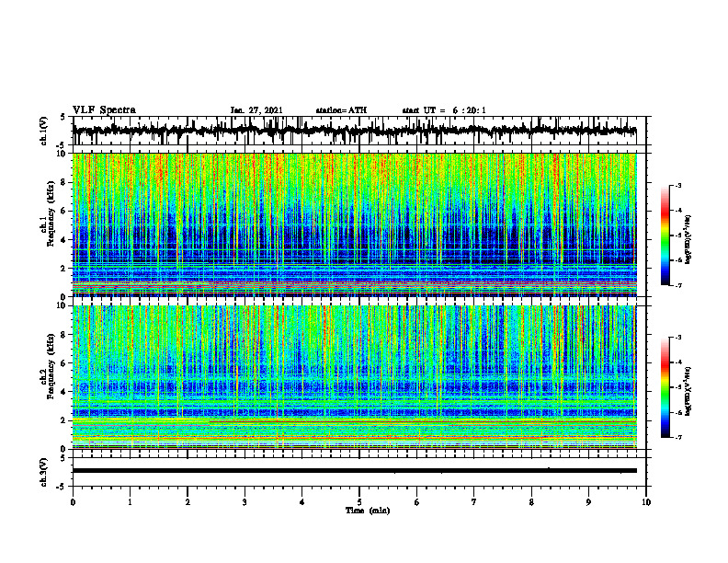Viewport: 728px width, 563px height.
Task: Click the time axis tick label "3"
Action: point(245,502)
